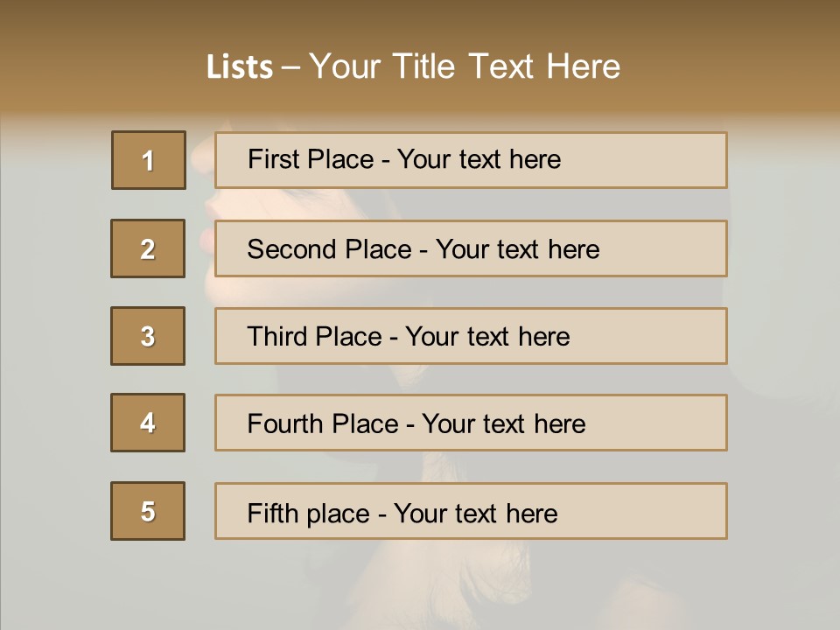Image resolution: width=840 pixels, height=630 pixels.
Task: Click the word 'Fifth' in the last item
Action: tap(272, 513)
